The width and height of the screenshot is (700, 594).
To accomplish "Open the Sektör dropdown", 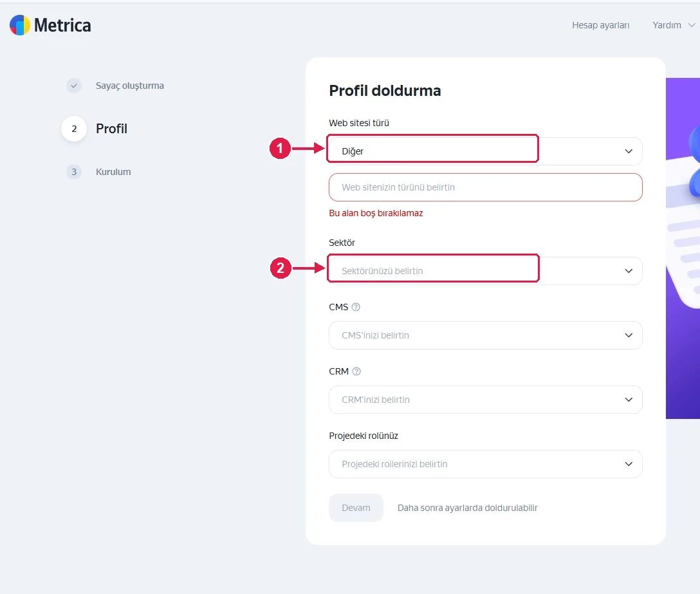I will (485, 271).
